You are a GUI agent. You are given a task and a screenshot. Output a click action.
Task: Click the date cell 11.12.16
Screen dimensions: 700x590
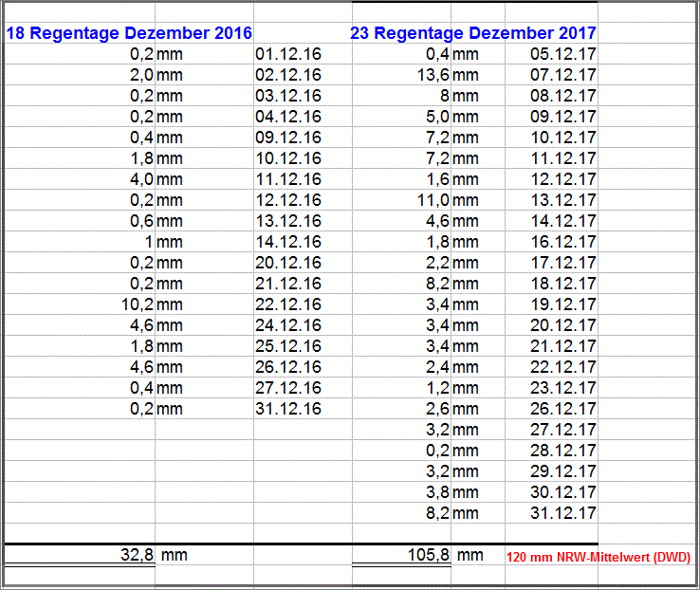[288, 179]
